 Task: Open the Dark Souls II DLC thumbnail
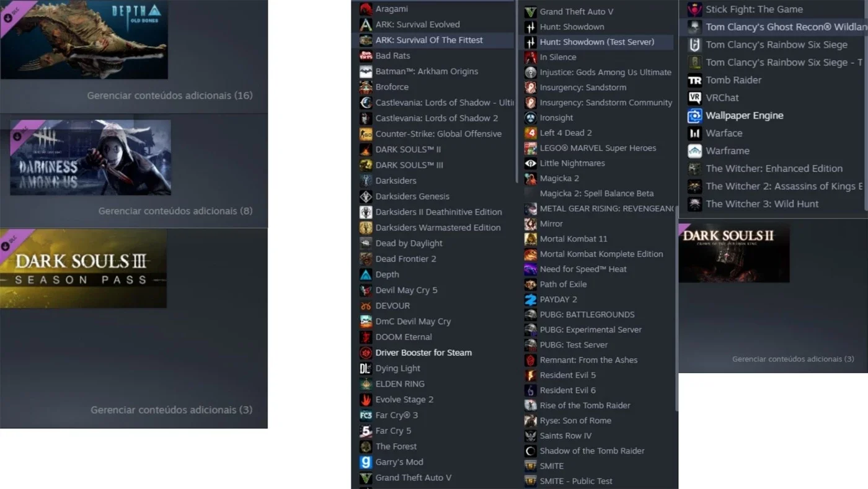(734, 253)
